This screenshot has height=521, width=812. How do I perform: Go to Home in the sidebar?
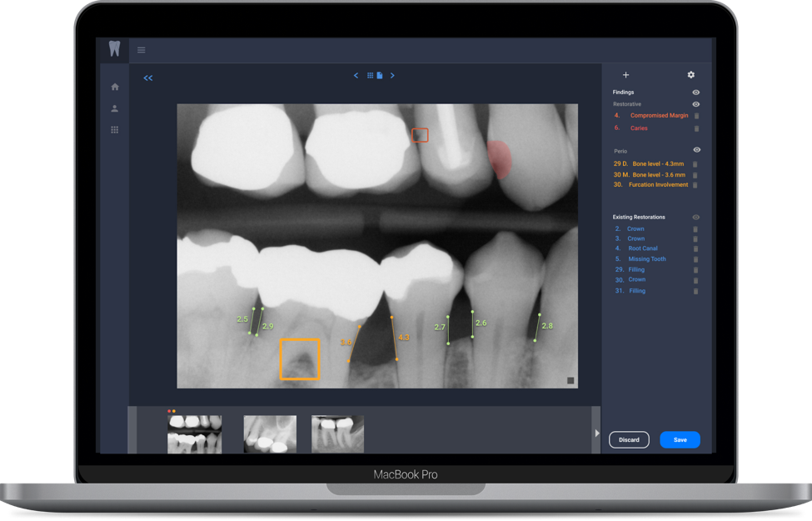pos(115,87)
